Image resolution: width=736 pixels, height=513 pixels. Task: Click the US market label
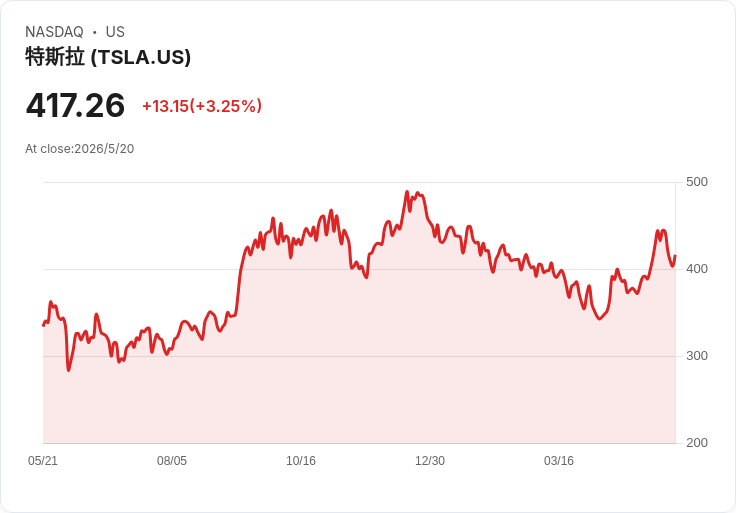[x=115, y=32]
